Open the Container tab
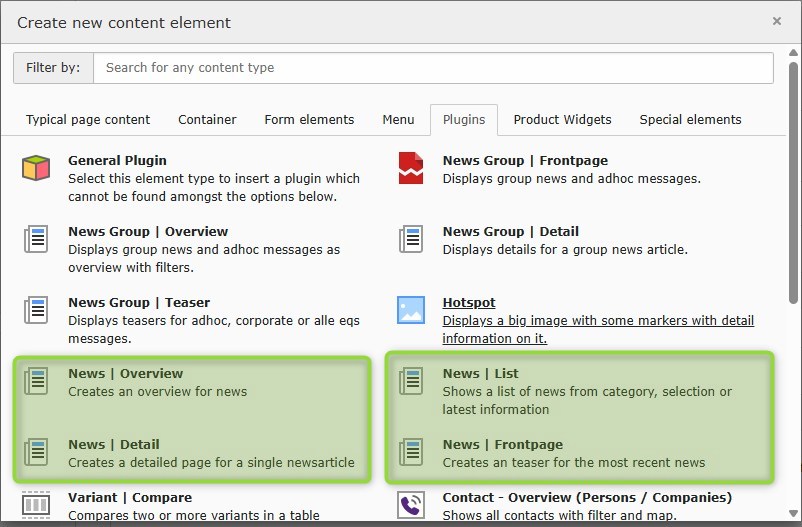This screenshot has width=802, height=527. pos(207,120)
